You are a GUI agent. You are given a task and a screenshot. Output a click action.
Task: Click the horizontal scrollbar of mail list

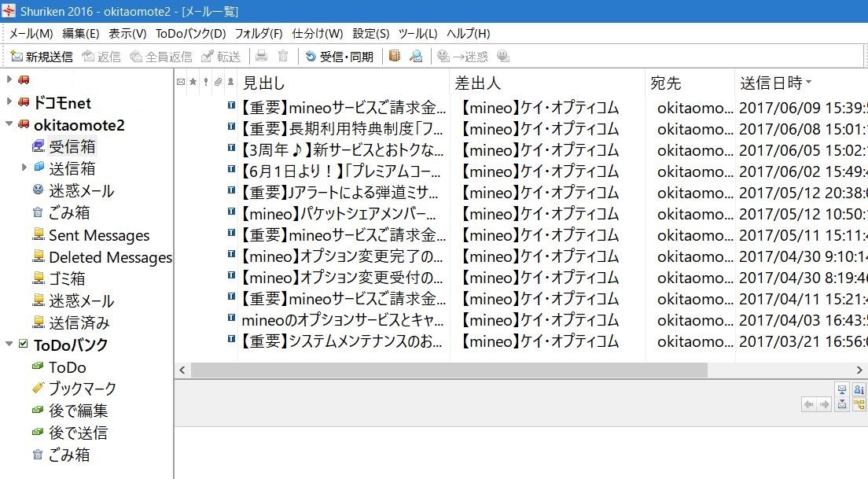point(448,370)
